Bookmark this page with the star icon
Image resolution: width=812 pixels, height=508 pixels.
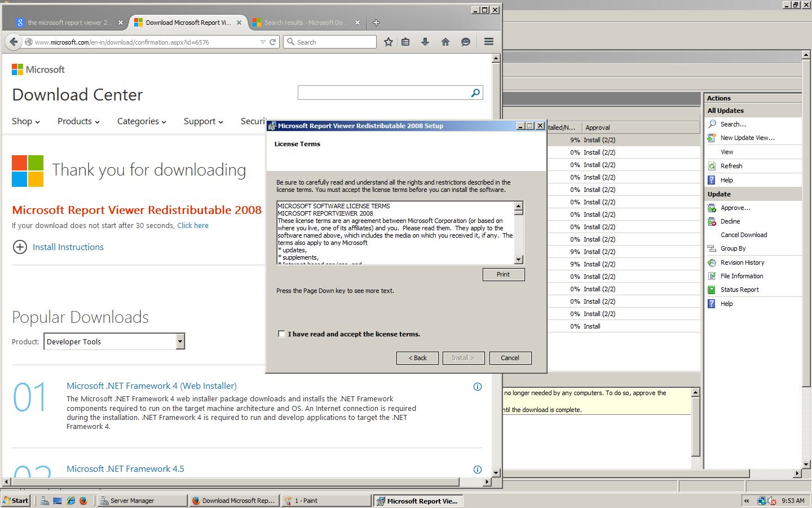(389, 42)
